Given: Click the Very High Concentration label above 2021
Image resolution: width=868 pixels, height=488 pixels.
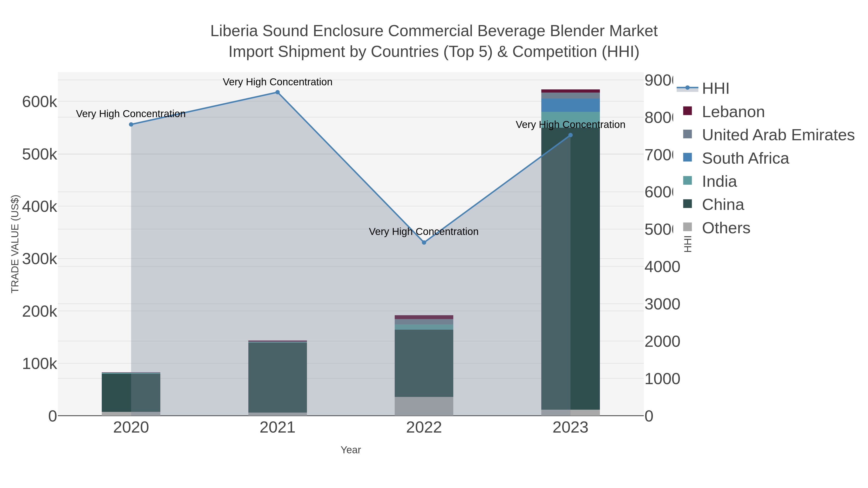Looking at the screenshot, I should point(278,82).
